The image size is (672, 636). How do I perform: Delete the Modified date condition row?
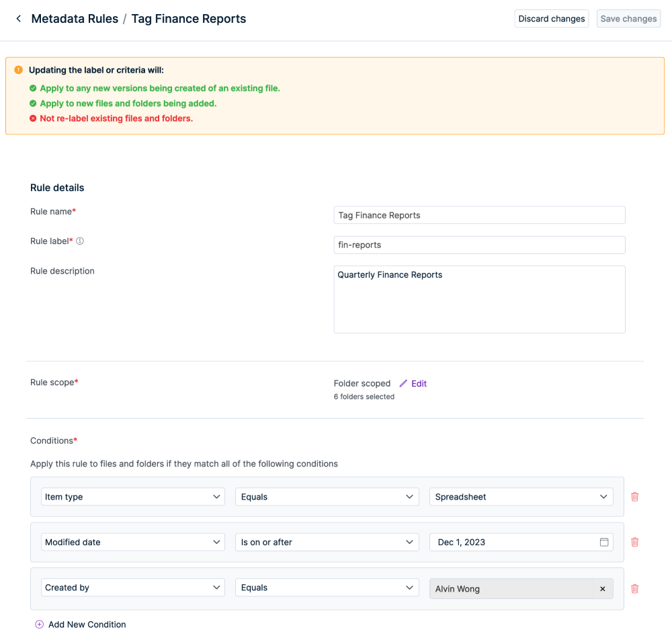[x=635, y=542]
